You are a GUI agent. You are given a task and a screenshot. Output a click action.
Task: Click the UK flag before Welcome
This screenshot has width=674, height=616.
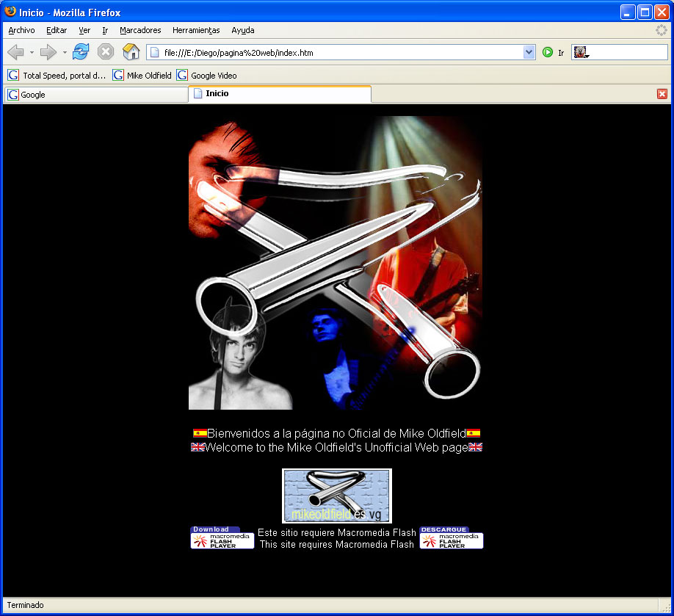click(198, 447)
